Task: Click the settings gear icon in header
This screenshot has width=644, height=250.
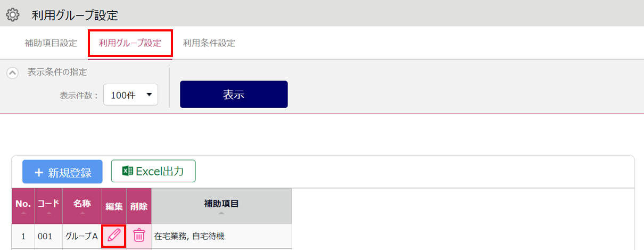Action: pyautogui.click(x=13, y=15)
